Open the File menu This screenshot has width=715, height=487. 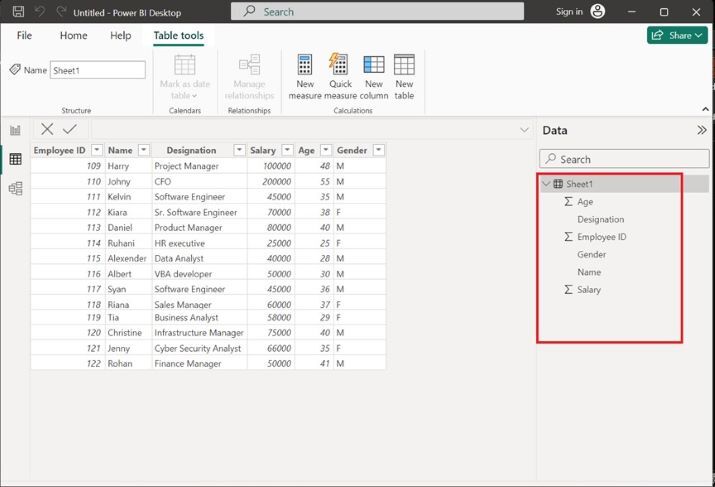point(24,35)
